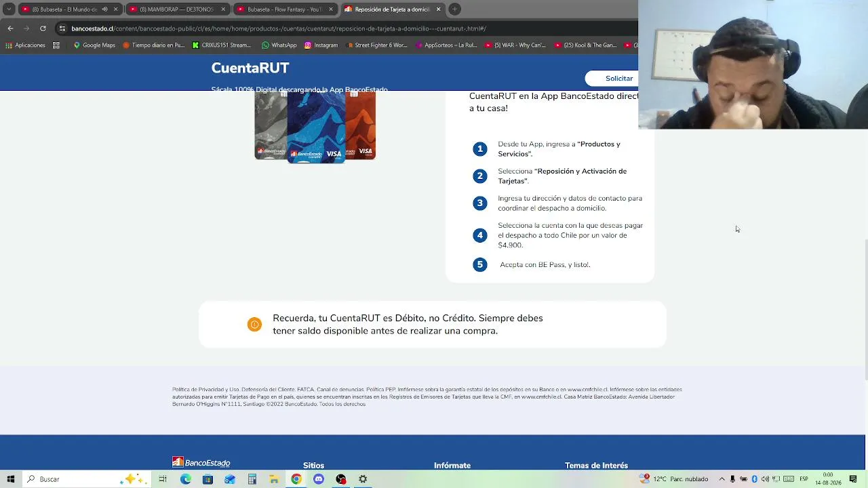Viewport: 868px width, 488px height.
Task: Open the CRIXUS151 Stream bookmark
Action: click(x=221, y=45)
